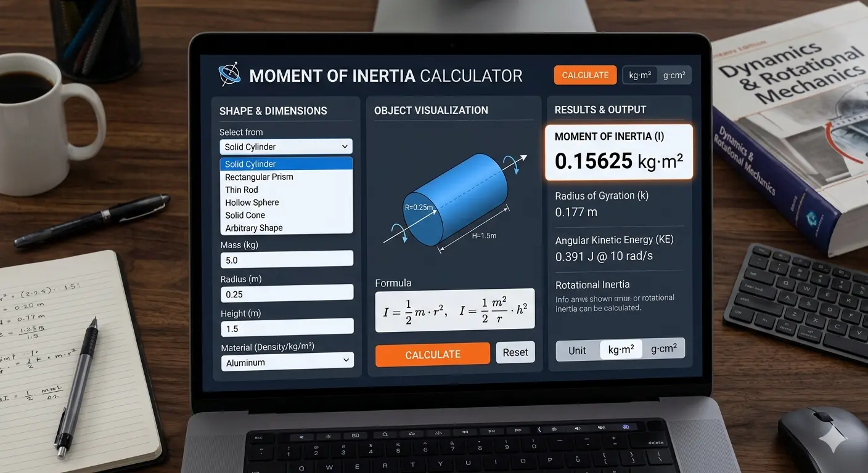Switch bottom Unit selector to g·cm²

pos(663,349)
